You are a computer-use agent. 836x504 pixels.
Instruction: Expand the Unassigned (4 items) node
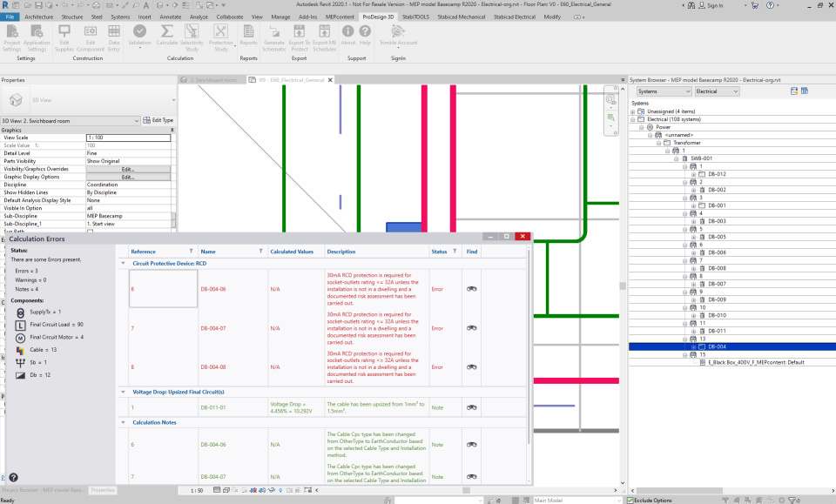tap(633, 111)
